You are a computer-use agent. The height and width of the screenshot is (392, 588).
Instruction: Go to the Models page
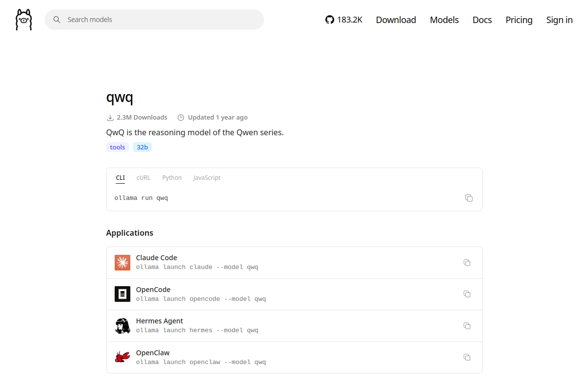pos(444,20)
